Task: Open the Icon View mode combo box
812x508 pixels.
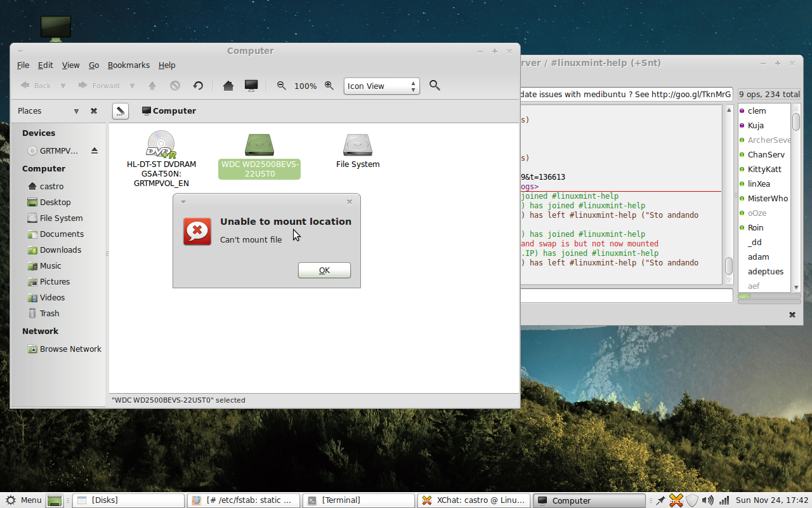Action: (382, 86)
